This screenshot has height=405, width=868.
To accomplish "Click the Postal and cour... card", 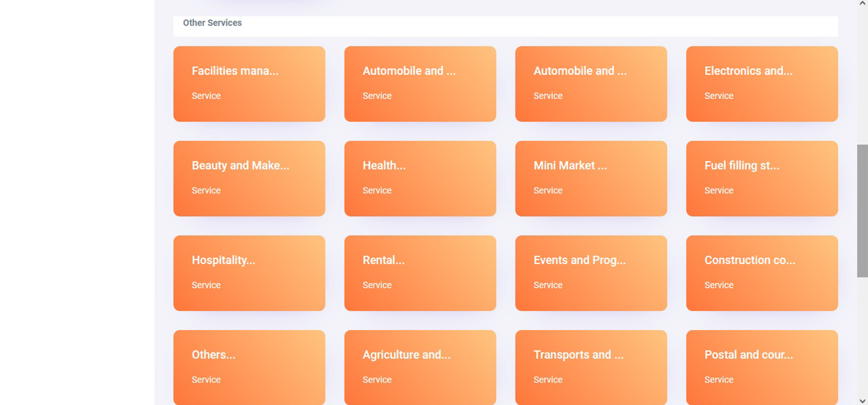I will click(762, 367).
